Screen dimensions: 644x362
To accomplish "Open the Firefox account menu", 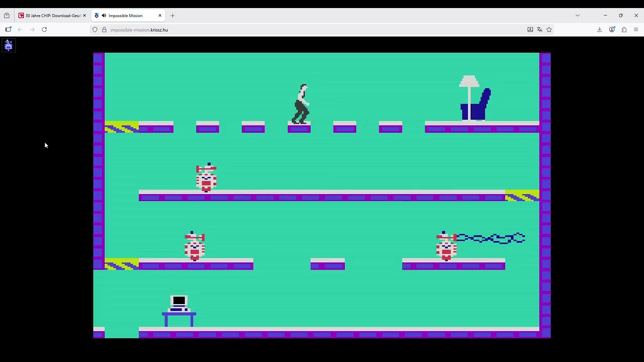I will [x=612, y=30].
